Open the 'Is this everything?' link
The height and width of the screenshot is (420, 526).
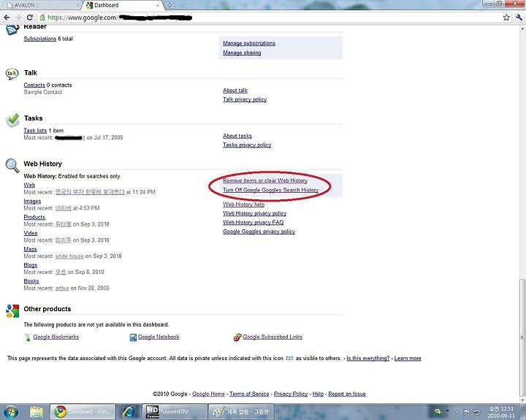(368, 358)
